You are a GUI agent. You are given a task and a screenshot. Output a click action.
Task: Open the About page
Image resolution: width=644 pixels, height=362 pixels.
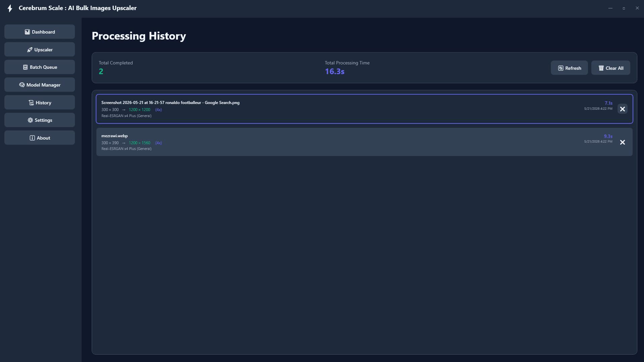(40, 138)
